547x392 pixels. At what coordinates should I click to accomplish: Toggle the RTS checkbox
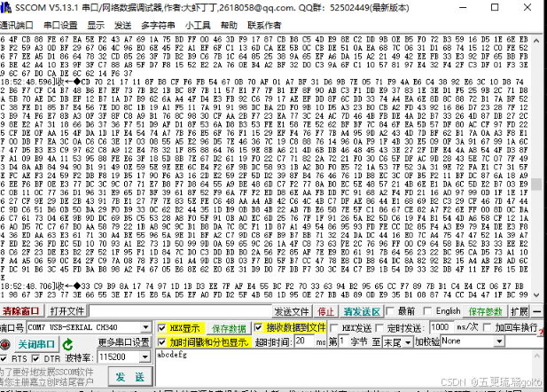coord(4,358)
